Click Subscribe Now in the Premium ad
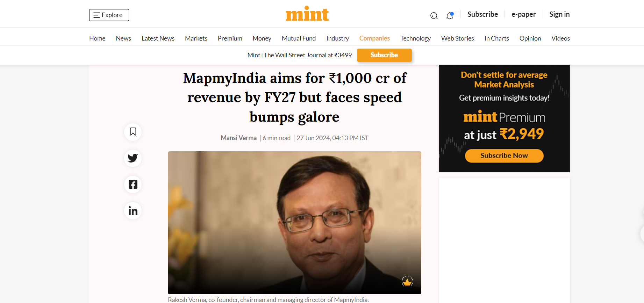This screenshot has width=644, height=303. (x=504, y=156)
